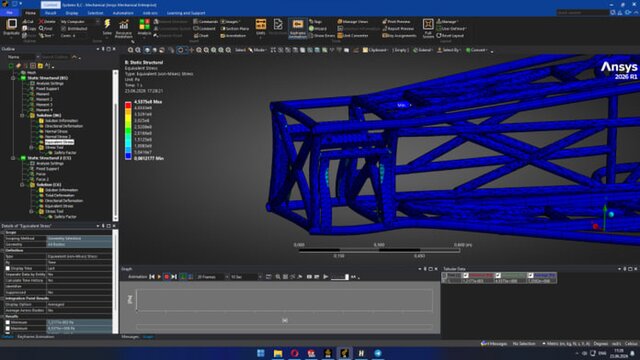Open Print Preview

pyautogui.click(x=397, y=22)
